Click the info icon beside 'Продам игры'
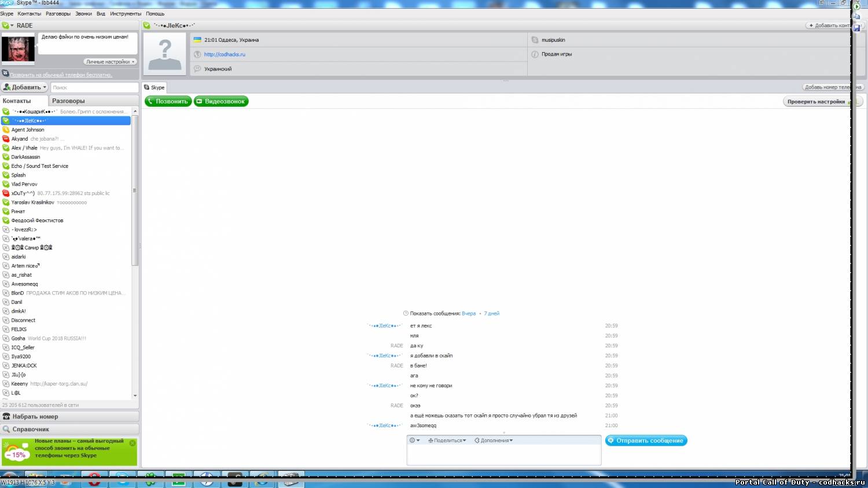The image size is (868, 488). coord(535,54)
